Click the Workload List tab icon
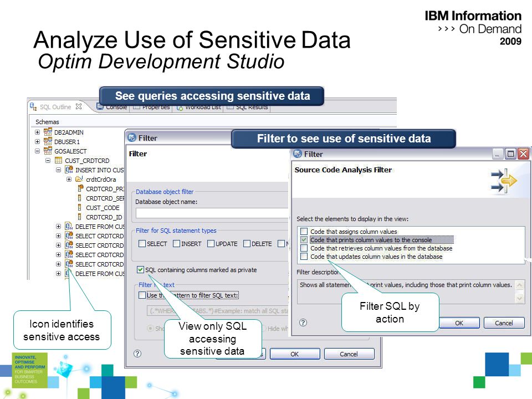The image size is (532, 399). point(180,107)
